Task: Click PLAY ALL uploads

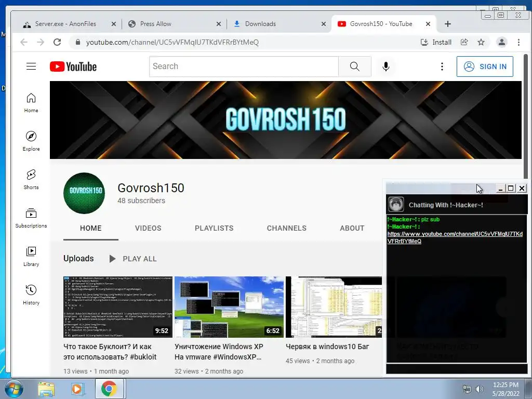Action: point(133,259)
